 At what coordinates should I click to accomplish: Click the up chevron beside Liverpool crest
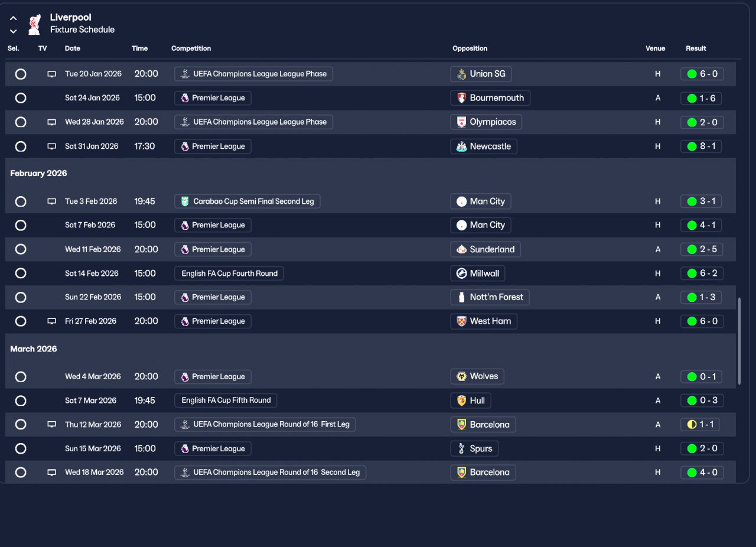click(x=13, y=18)
